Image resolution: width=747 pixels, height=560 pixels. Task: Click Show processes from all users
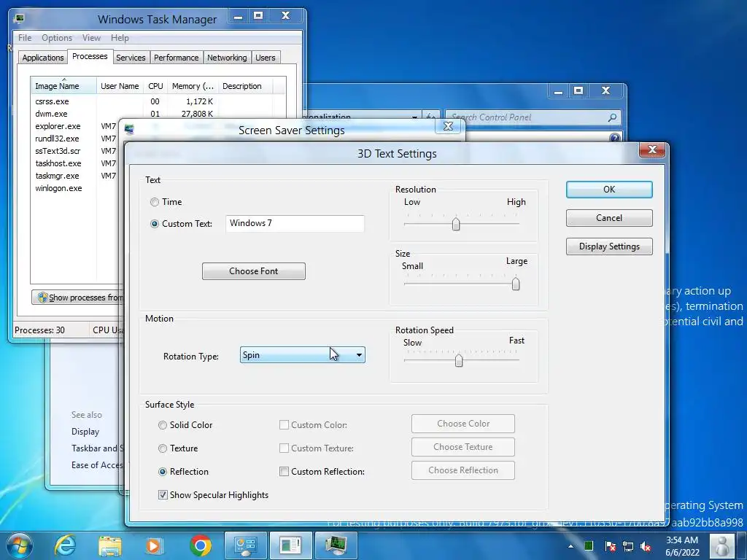pyautogui.click(x=77, y=297)
